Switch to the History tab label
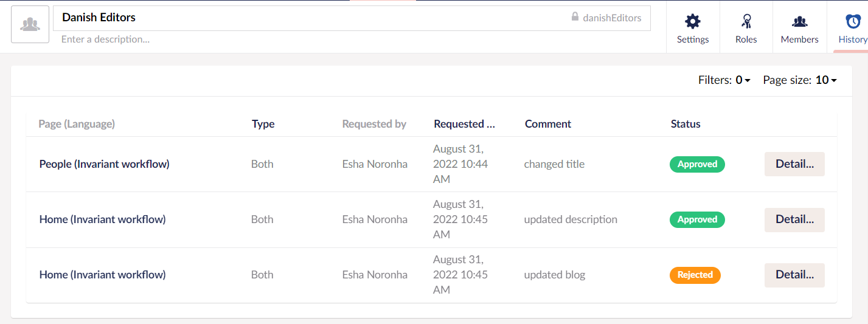868x324 pixels. (x=853, y=40)
